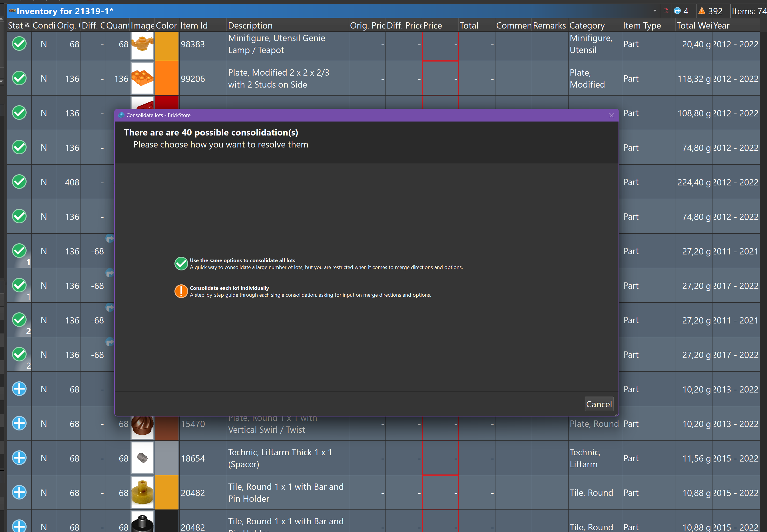
Task: Click the Genie Lamp part image thumbnail
Action: (x=142, y=46)
